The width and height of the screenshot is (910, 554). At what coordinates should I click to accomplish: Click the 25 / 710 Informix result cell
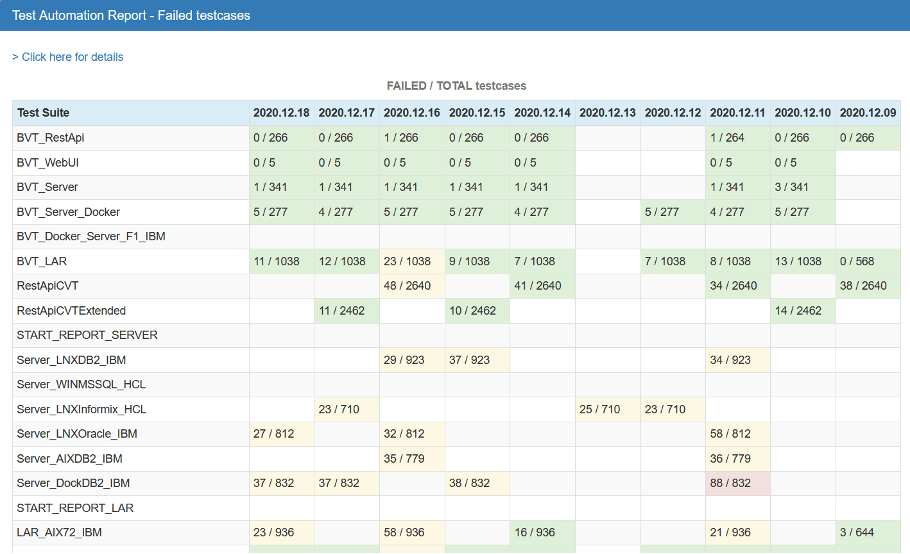coord(600,409)
